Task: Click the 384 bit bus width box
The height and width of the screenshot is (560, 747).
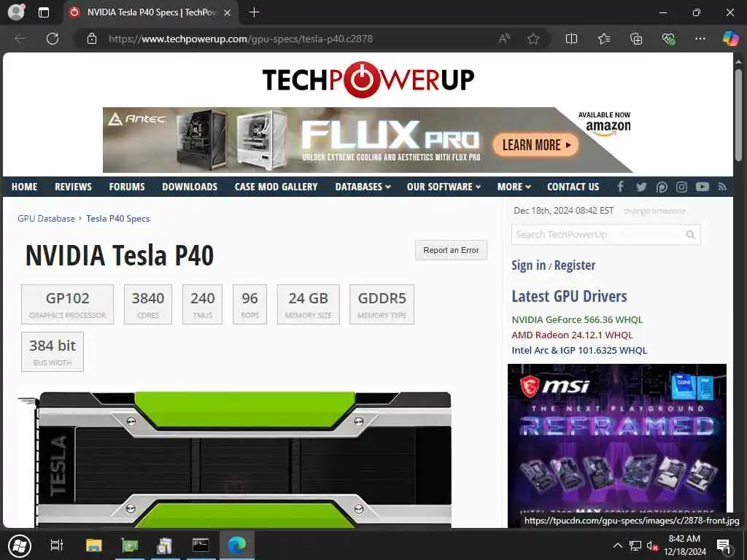Action: coord(53,351)
